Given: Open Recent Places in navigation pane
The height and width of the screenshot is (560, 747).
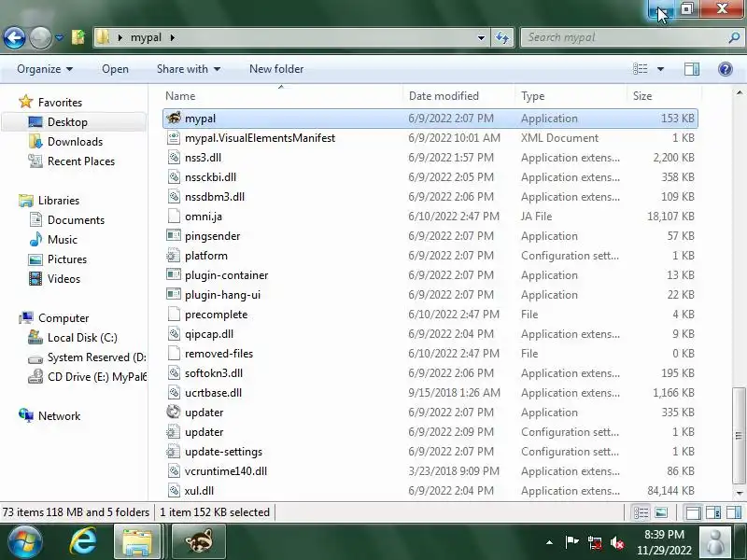Looking at the screenshot, I should click(81, 161).
